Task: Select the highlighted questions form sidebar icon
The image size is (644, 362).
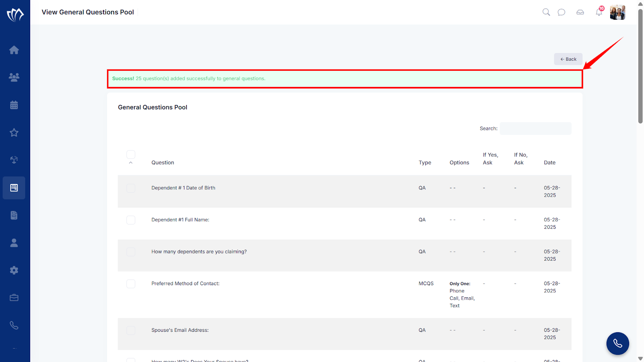Action: [14, 188]
